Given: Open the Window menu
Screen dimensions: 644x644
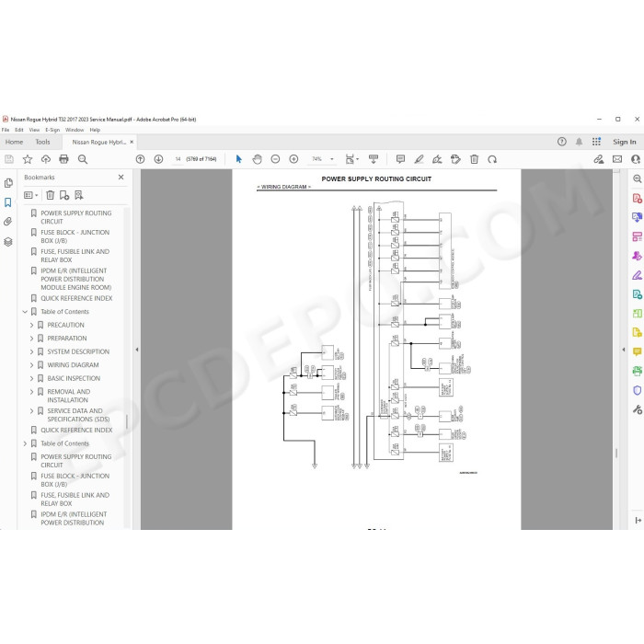Looking at the screenshot, I should (75, 130).
